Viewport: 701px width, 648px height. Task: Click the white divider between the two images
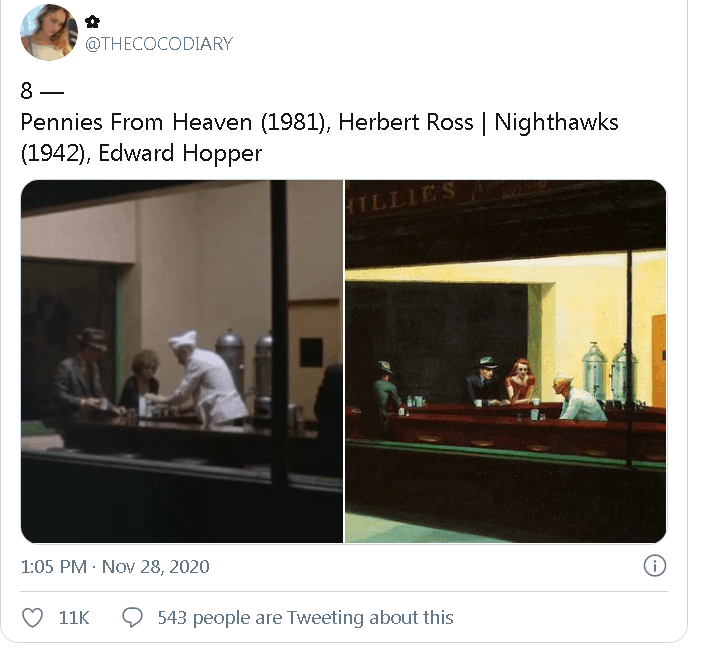[x=344, y=361]
